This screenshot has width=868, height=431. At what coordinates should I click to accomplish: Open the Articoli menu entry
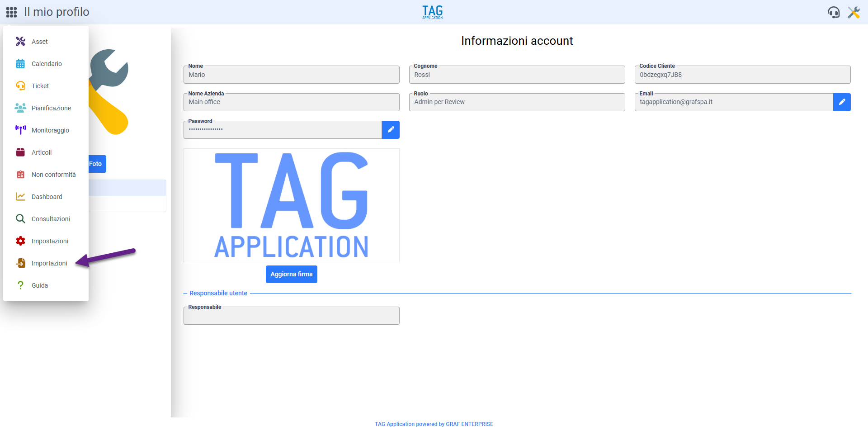point(46,152)
